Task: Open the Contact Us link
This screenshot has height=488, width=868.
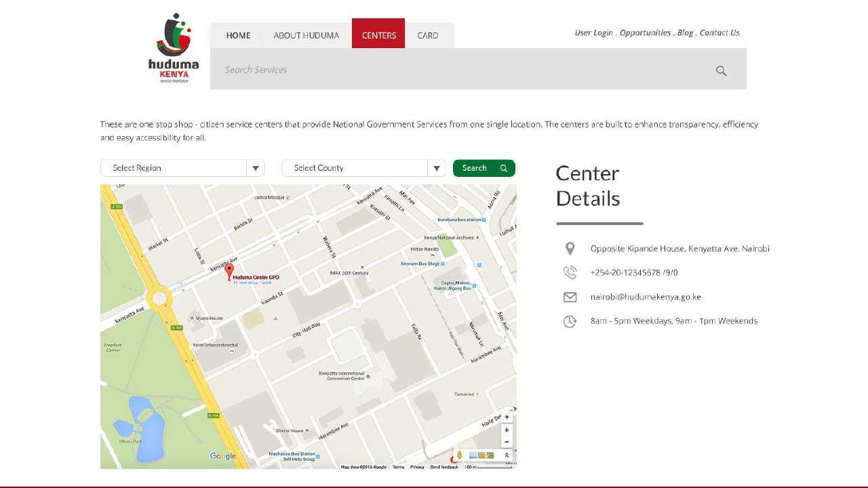Action: coord(719,33)
